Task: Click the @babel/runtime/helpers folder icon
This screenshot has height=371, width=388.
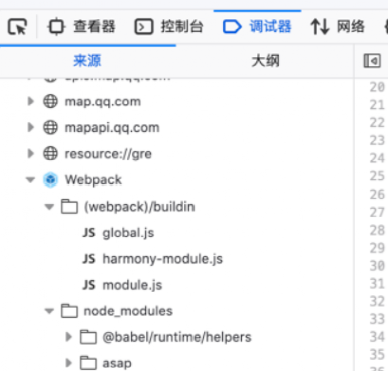Action: point(88,337)
